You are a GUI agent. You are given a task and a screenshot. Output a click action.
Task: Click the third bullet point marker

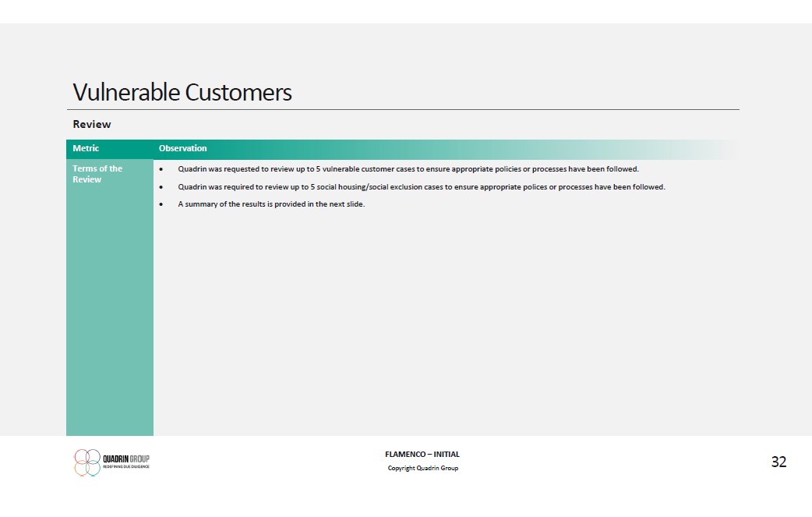[x=161, y=204]
